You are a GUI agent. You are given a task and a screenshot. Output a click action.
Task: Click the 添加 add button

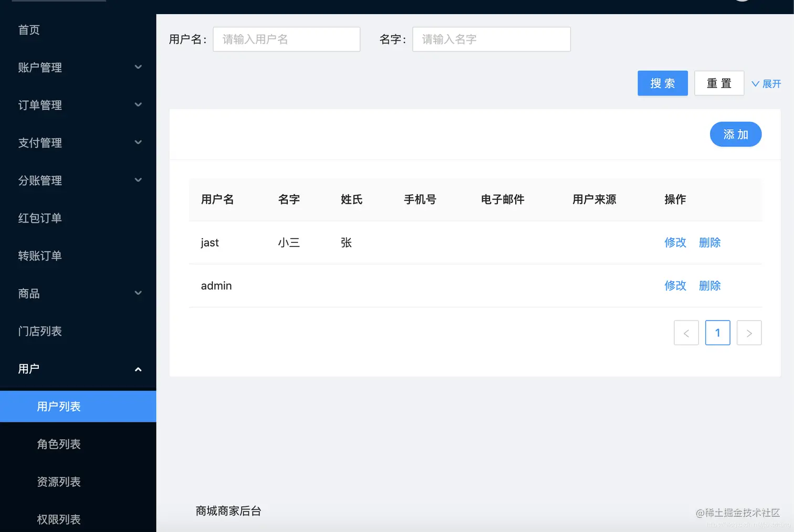tap(735, 134)
